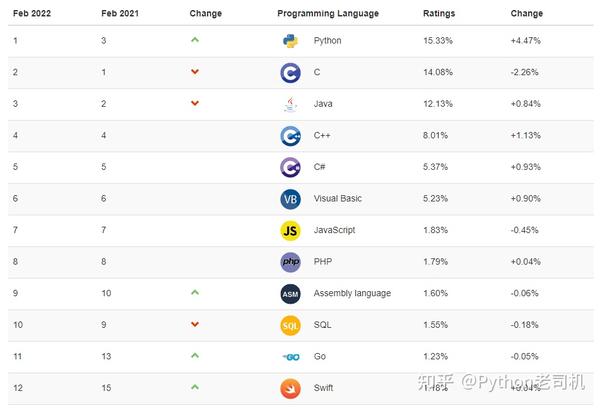Click the Assembly language ASM icon

coord(290,294)
